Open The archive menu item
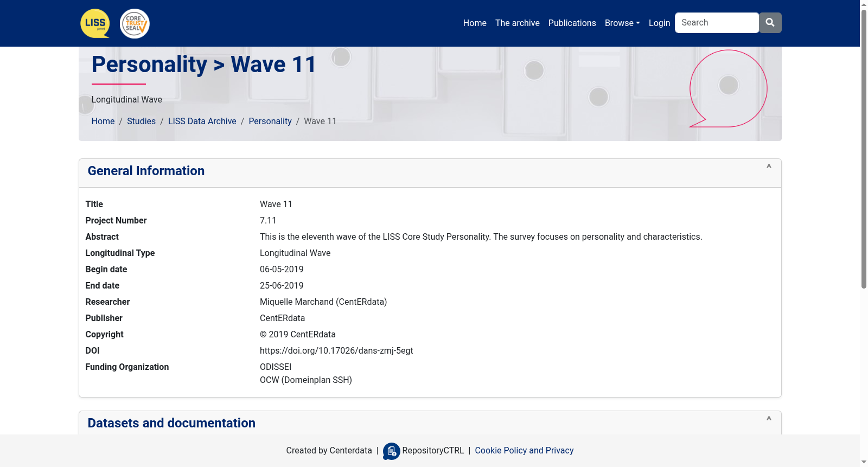The width and height of the screenshot is (868, 467). [518, 23]
